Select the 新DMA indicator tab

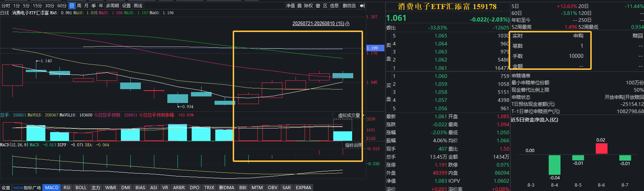227,188
